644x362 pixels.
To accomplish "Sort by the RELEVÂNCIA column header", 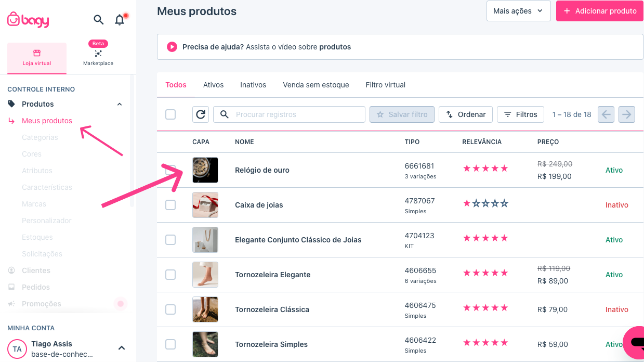I will (482, 142).
